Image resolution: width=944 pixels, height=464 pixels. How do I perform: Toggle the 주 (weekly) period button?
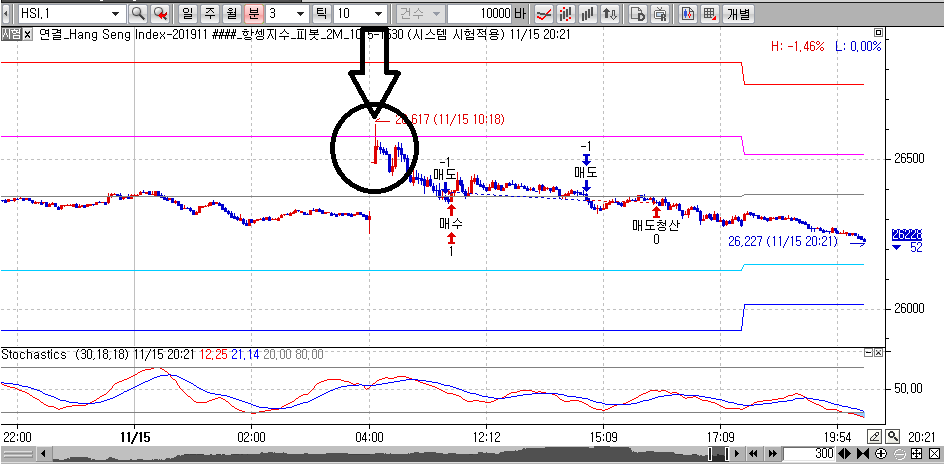point(209,14)
